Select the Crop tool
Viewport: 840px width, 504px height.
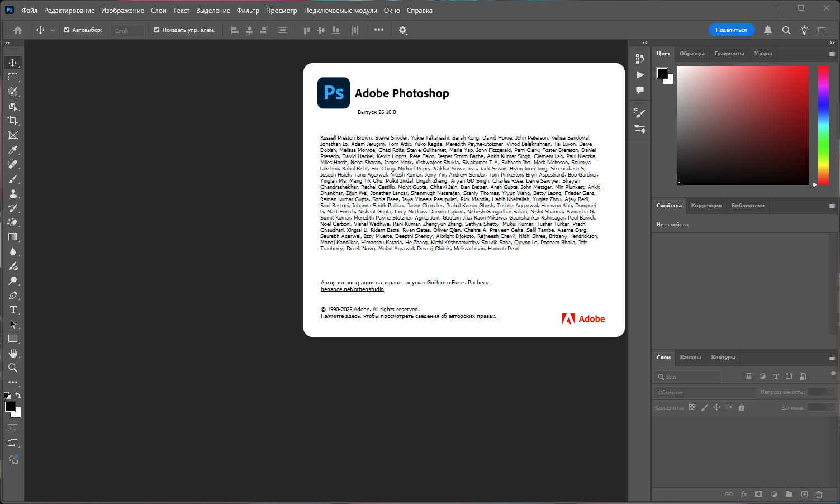point(13,121)
